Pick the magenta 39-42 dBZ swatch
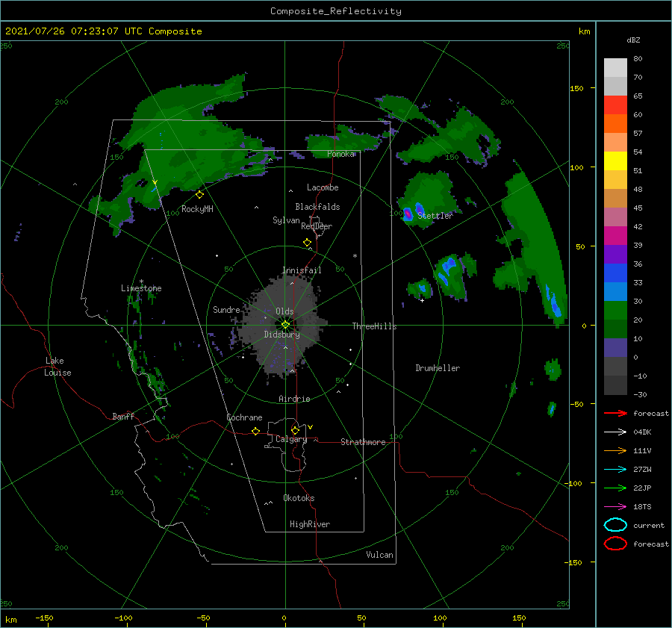672x628 pixels. (615, 236)
